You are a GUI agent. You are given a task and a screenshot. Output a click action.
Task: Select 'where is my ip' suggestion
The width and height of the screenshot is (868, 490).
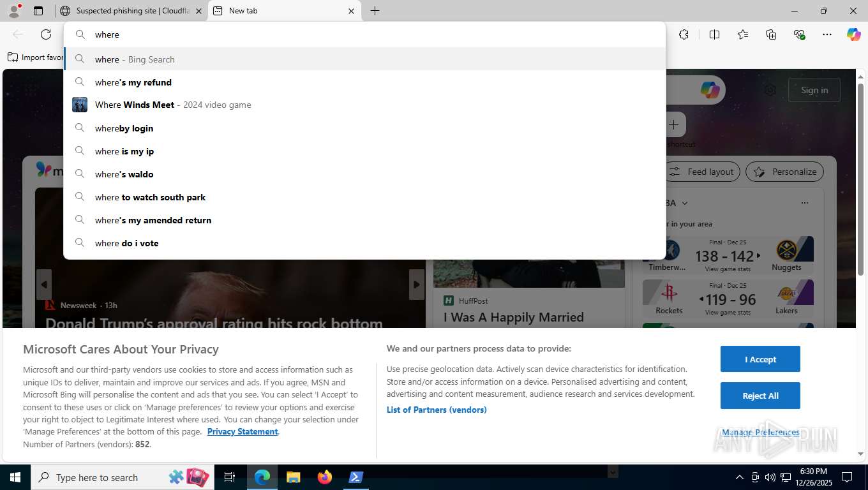[x=364, y=151]
